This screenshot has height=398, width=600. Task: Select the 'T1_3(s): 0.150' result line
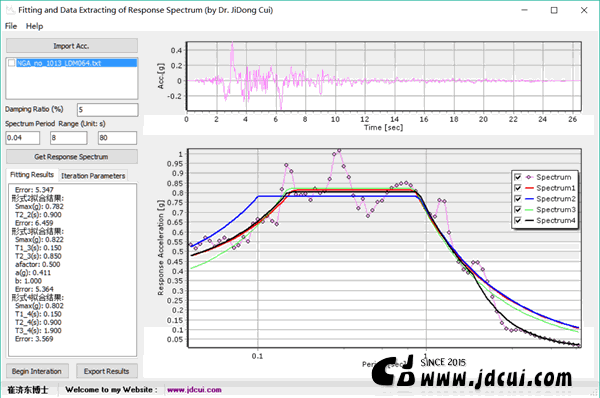[38, 248]
